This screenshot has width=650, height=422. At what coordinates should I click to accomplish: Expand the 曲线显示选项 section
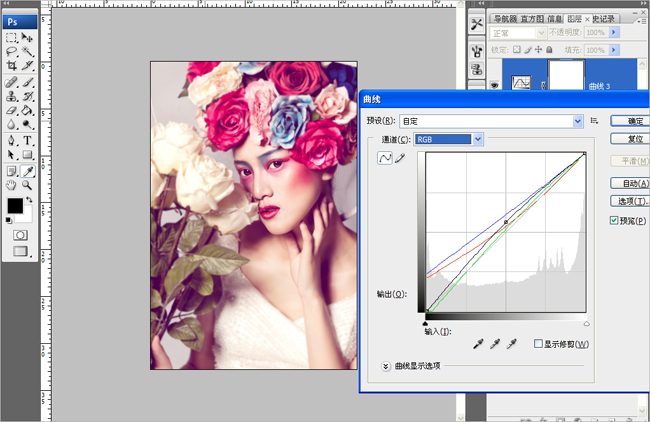point(386,366)
